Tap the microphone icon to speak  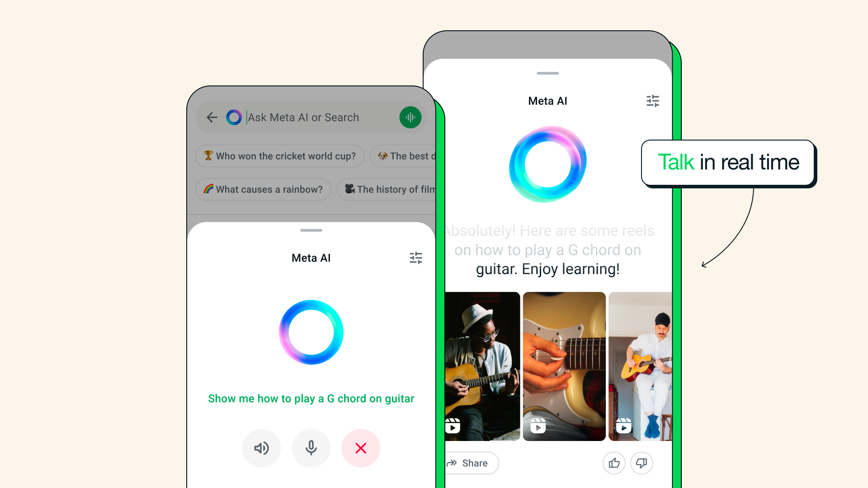[311, 448]
